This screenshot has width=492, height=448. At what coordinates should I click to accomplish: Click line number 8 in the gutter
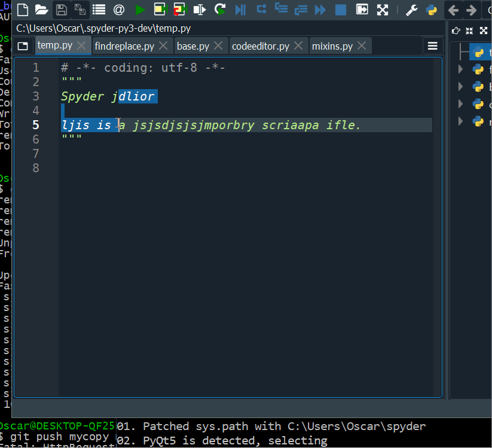click(x=36, y=168)
